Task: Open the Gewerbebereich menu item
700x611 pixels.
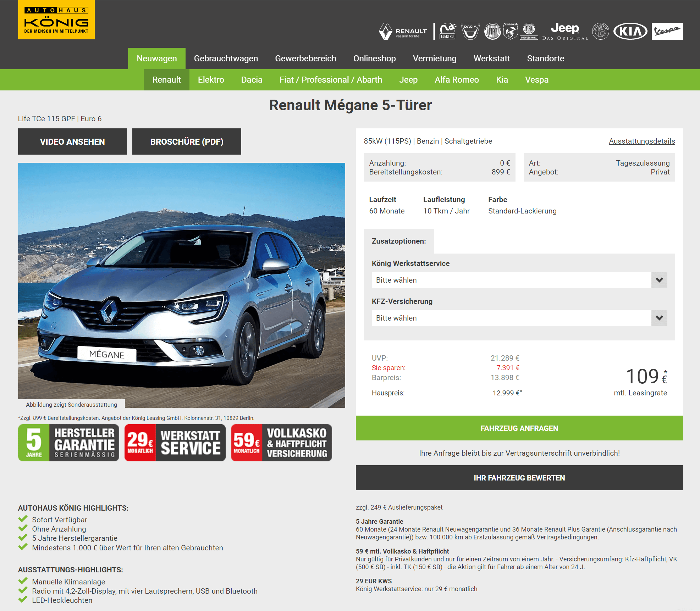Action: [305, 59]
